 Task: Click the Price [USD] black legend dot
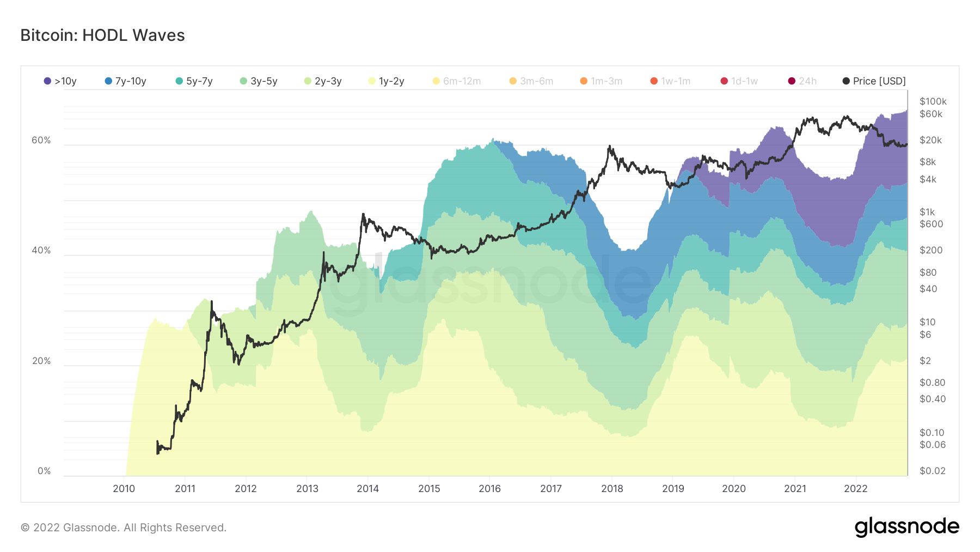pyautogui.click(x=846, y=81)
